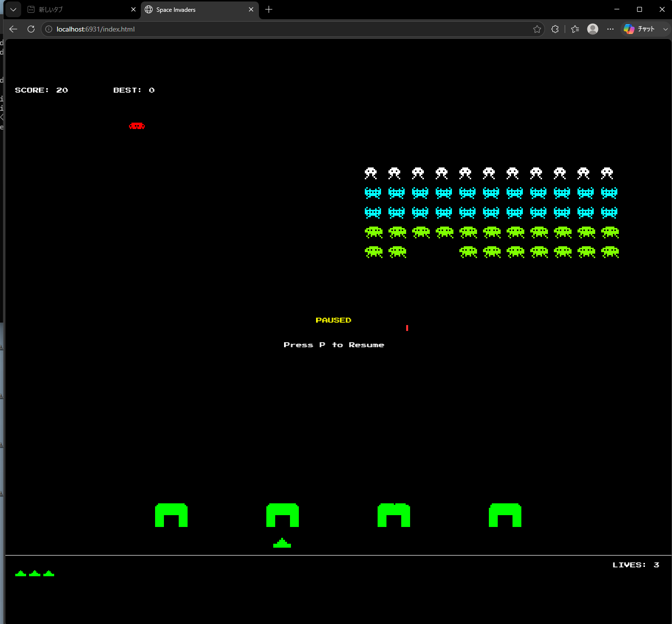
Task: Add a new browser tab
Action: (269, 9)
